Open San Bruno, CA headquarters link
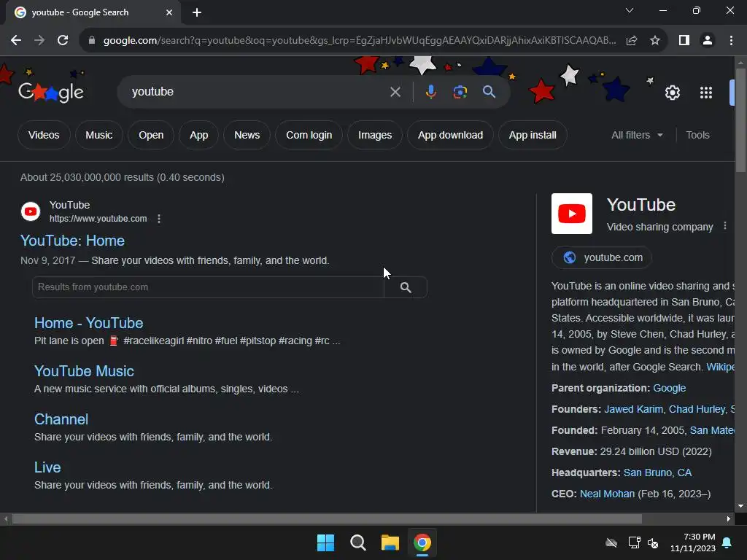Viewport: 747px width, 560px height. (x=657, y=472)
